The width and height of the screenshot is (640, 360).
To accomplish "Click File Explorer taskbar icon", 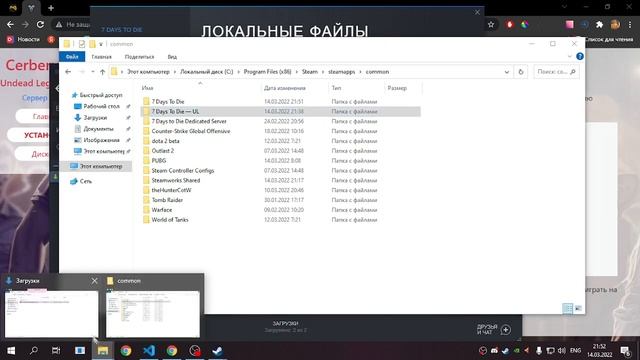I will [x=102, y=351].
